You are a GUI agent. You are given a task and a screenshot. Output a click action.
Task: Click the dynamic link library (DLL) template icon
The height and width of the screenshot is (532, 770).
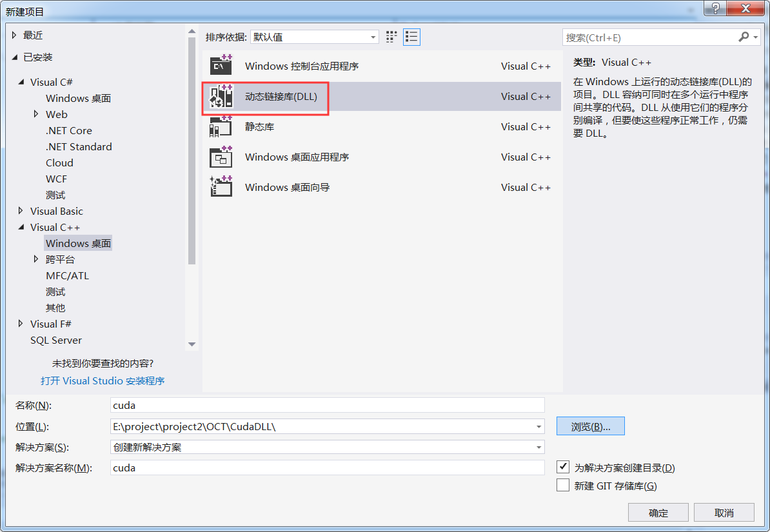coord(221,96)
